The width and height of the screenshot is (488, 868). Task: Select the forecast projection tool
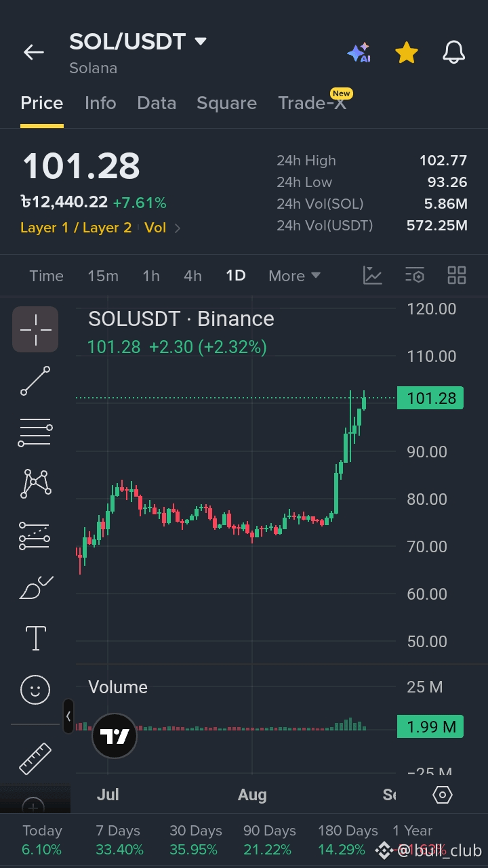point(35,535)
